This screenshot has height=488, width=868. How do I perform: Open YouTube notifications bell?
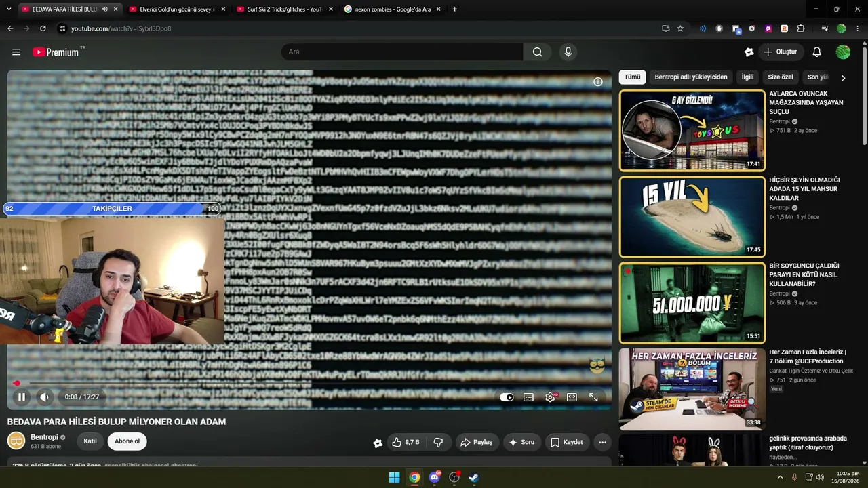[x=817, y=52]
